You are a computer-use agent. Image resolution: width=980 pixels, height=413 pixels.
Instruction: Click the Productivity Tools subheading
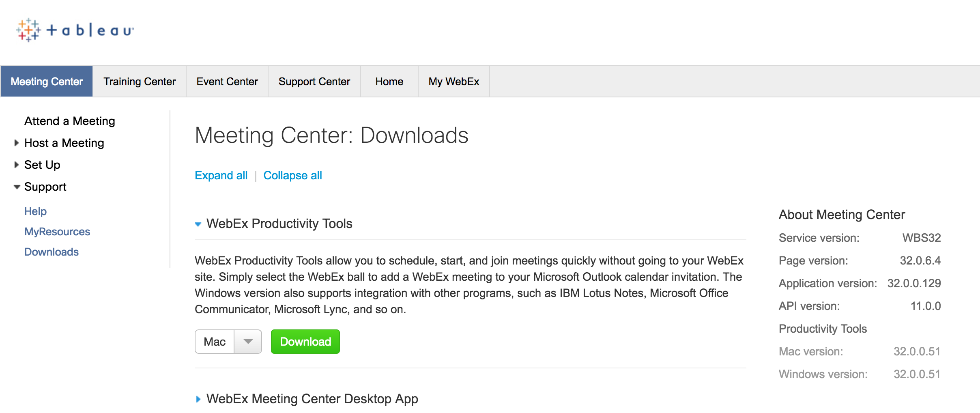click(x=823, y=329)
